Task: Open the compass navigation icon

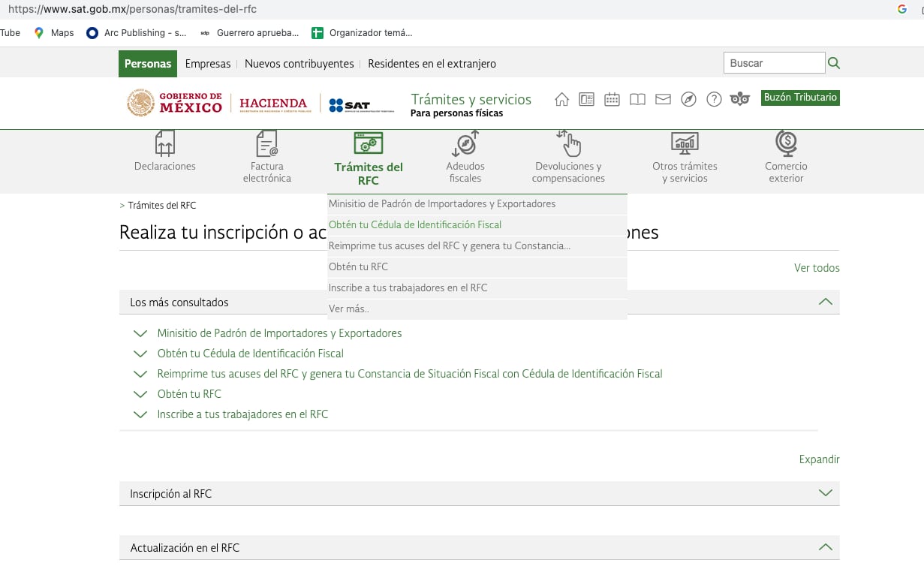Action: (x=688, y=99)
